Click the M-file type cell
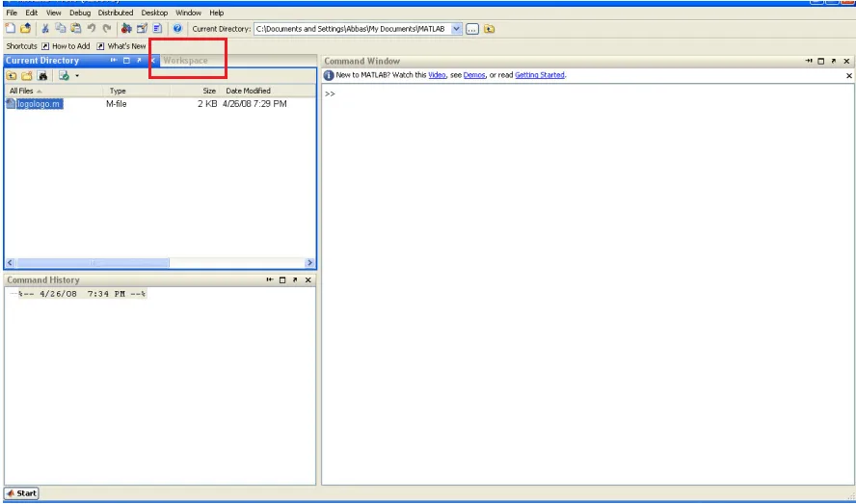 (117, 104)
